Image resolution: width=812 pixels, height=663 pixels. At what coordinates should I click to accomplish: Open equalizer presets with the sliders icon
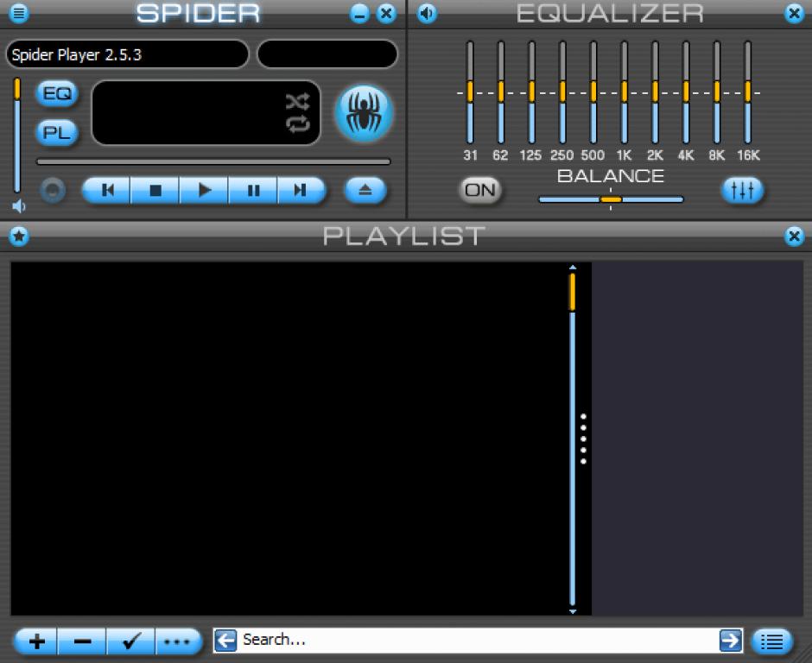(x=742, y=191)
